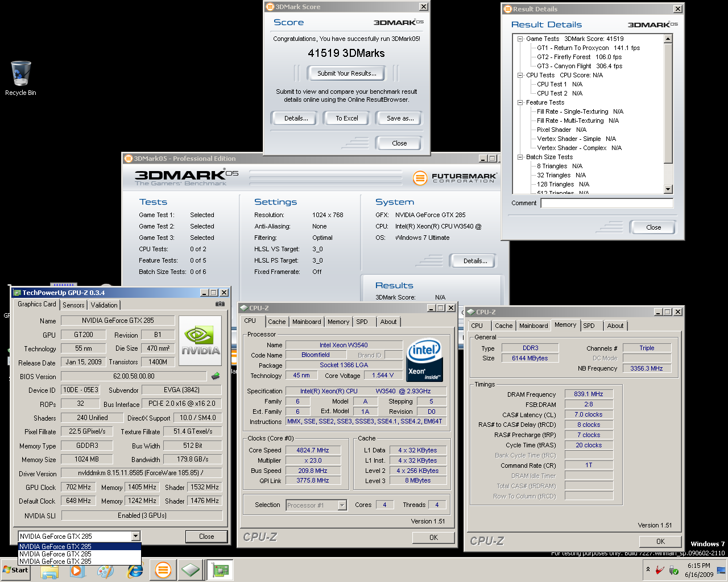Click OK in the right CPU-Z Memory window
The image size is (728, 582).
tap(660, 542)
